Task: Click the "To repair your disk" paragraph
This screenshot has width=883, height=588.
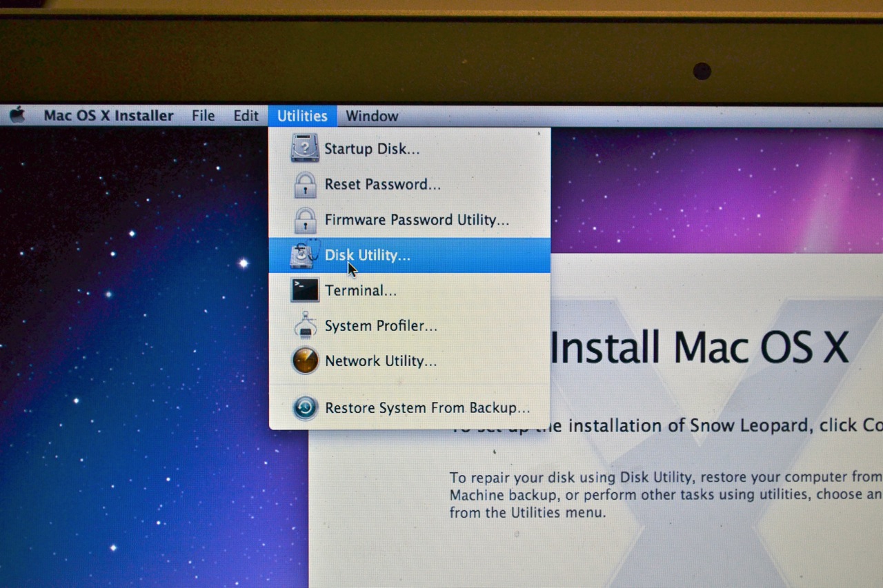Action: 666,495
